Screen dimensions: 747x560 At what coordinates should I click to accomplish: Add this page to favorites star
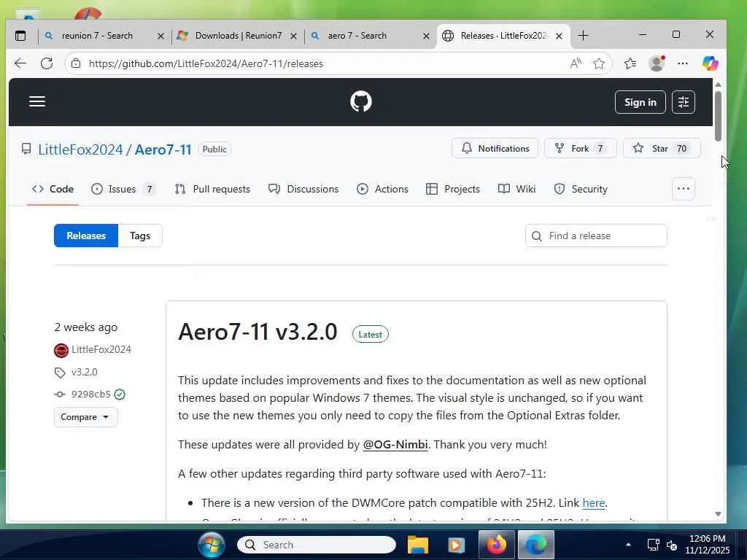click(599, 63)
